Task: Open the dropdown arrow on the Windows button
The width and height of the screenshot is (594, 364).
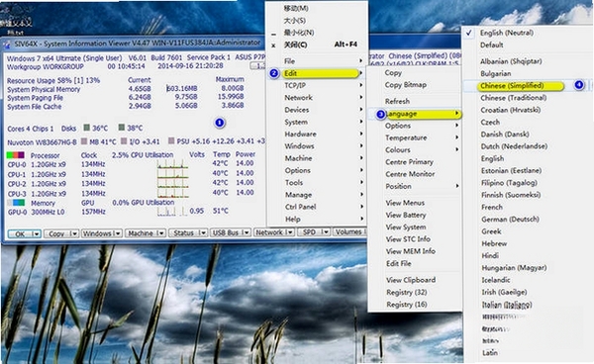Action: point(118,233)
